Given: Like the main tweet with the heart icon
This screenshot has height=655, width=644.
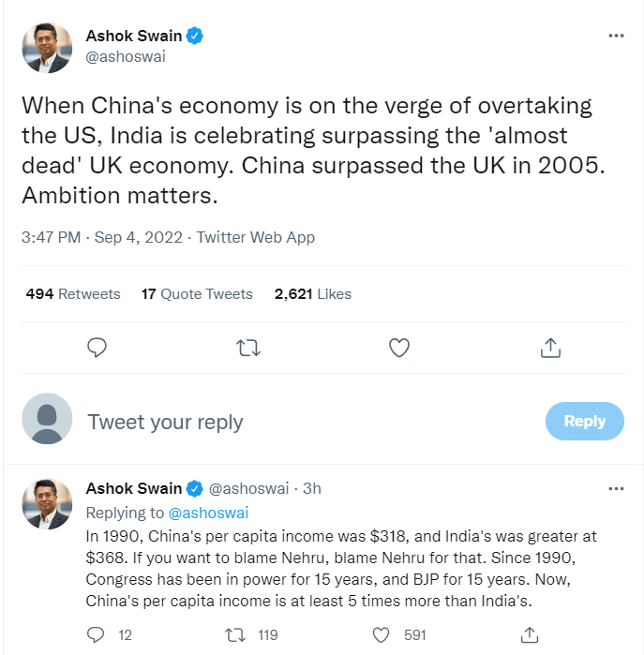Looking at the screenshot, I should pos(399,349).
